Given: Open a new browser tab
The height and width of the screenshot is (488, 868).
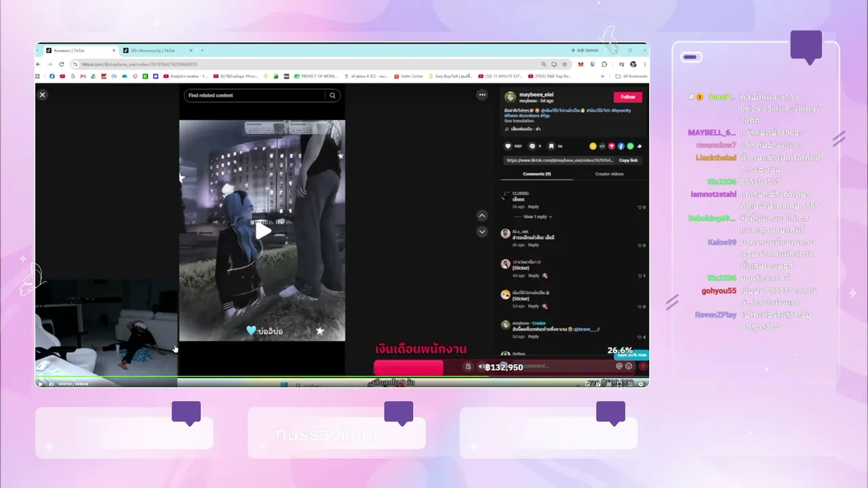Looking at the screenshot, I should coord(202,50).
